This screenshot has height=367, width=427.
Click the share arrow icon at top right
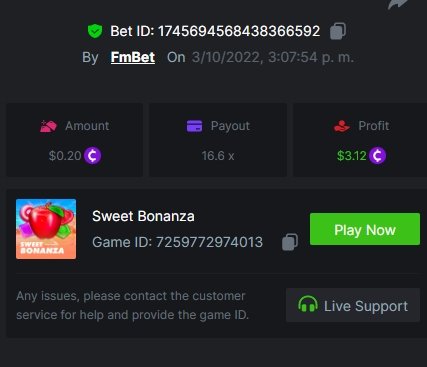(398, 4)
